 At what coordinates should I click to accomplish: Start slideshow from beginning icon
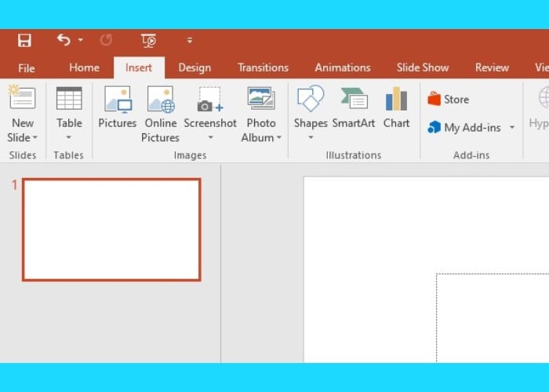click(148, 41)
